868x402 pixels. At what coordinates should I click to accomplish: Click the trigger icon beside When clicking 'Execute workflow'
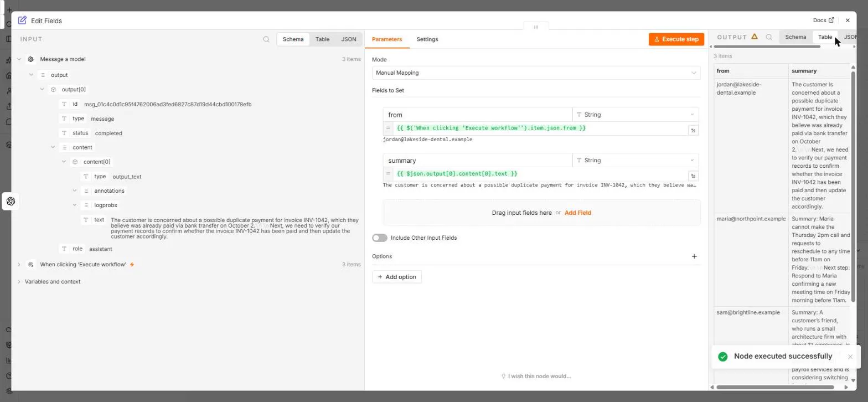coord(31,265)
